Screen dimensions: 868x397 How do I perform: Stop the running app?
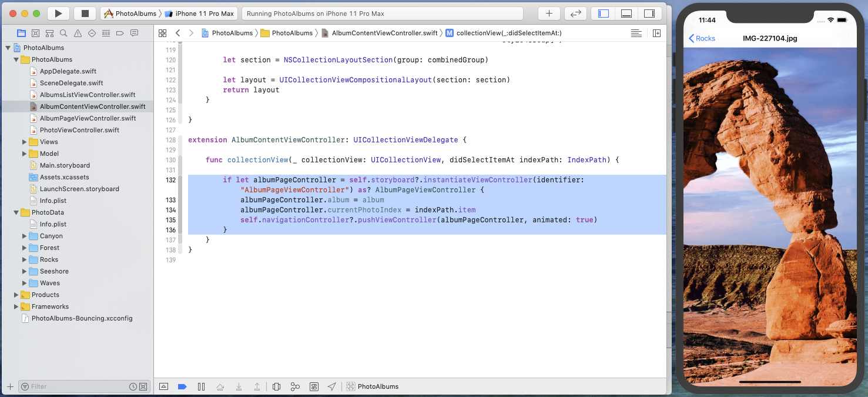click(x=85, y=14)
